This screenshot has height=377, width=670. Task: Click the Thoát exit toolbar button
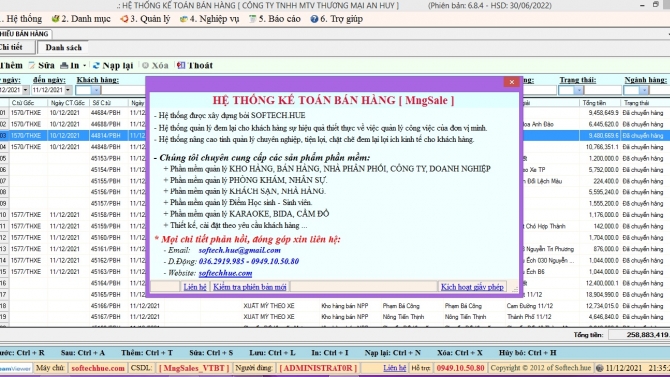pyautogui.click(x=195, y=65)
